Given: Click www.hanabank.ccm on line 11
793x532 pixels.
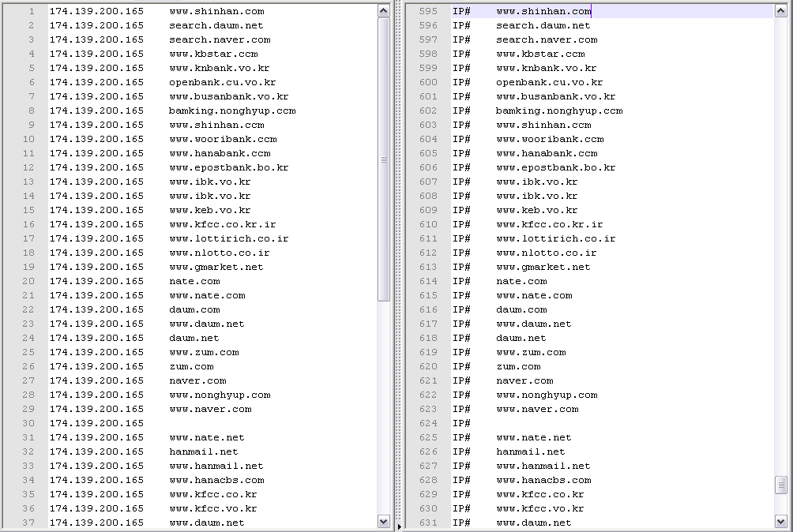Looking at the screenshot, I should click(220, 153).
